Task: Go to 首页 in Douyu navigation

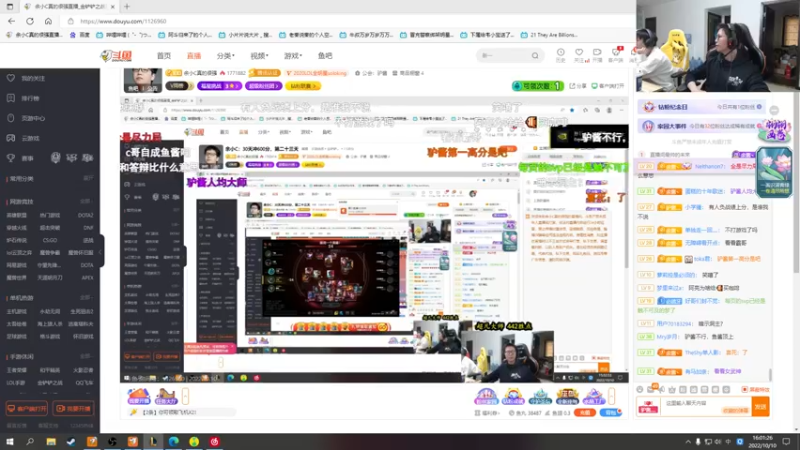Action: (164, 56)
